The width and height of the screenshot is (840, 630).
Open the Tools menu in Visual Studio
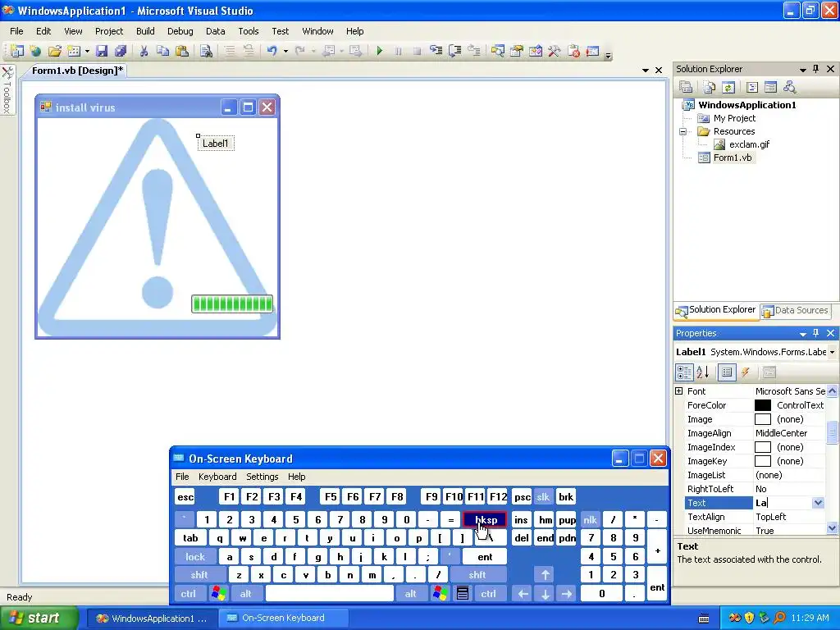tap(248, 31)
